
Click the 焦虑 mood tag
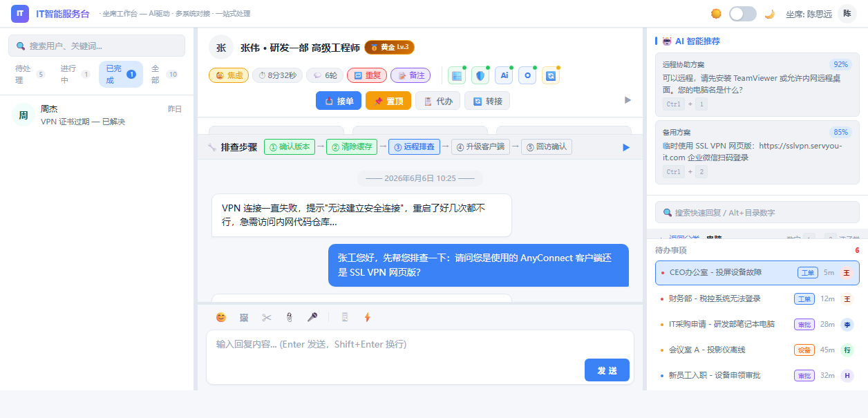coord(229,75)
